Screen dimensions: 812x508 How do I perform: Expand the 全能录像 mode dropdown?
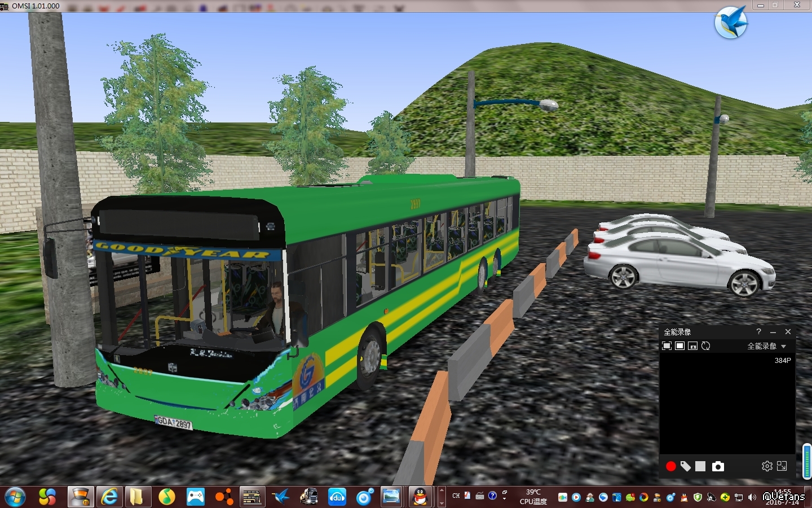pyautogui.click(x=783, y=347)
